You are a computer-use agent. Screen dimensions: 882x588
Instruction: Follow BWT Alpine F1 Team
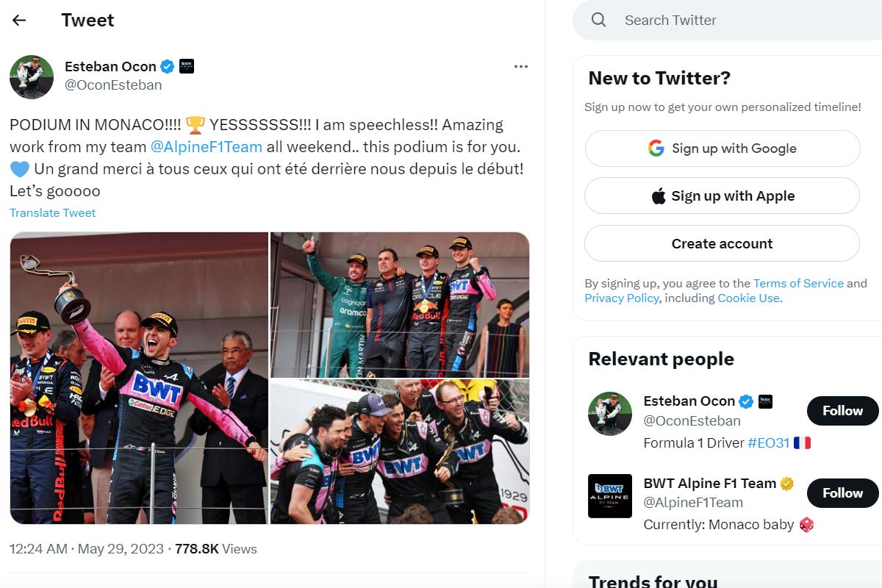(x=842, y=493)
